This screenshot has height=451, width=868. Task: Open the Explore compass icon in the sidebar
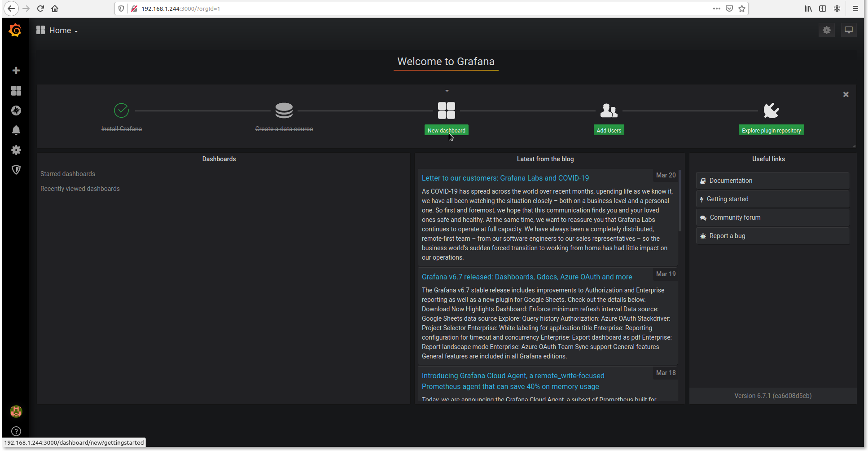pyautogui.click(x=16, y=111)
